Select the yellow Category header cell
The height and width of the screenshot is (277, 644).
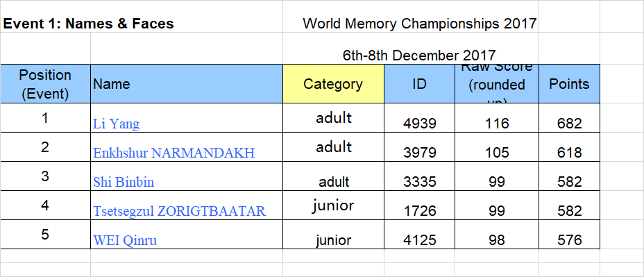pos(333,84)
